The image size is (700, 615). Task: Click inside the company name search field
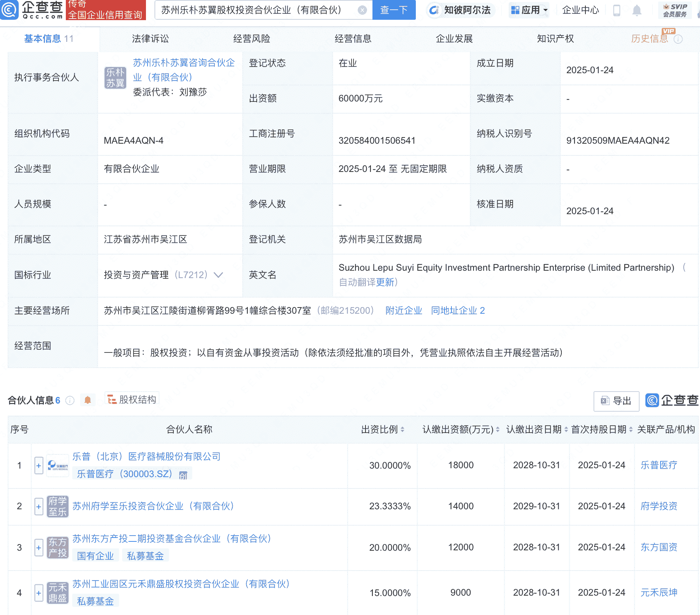(x=252, y=10)
